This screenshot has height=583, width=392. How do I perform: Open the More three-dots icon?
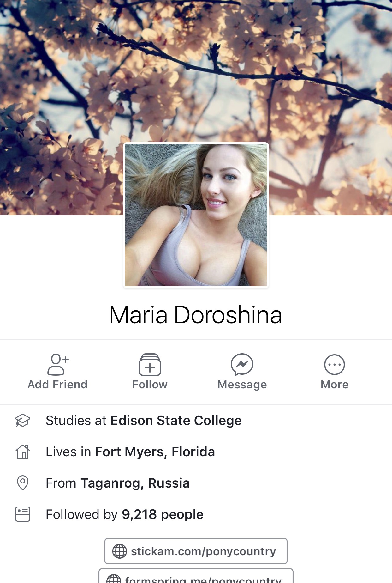pos(335,365)
